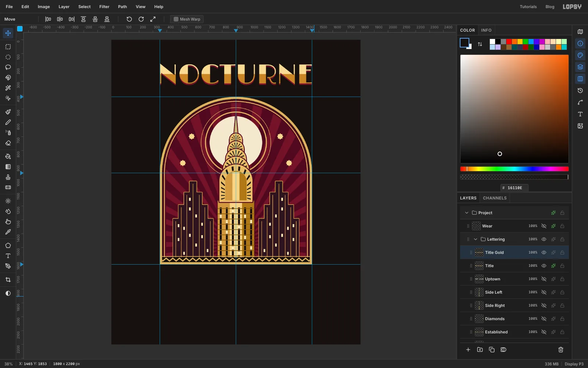Select the lasso tool
588x368 pixels.
(8, 67)
